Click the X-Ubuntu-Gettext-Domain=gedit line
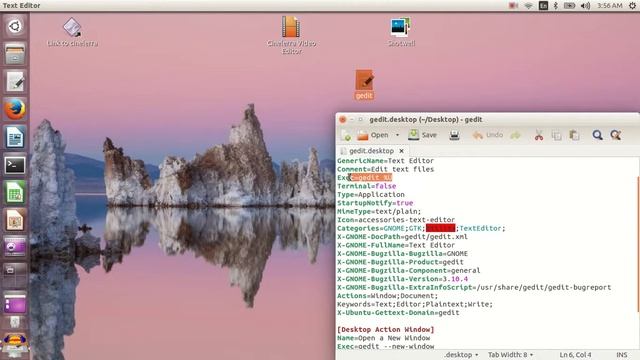The height and width of the screenshot is (360, 640). [398, 313]
